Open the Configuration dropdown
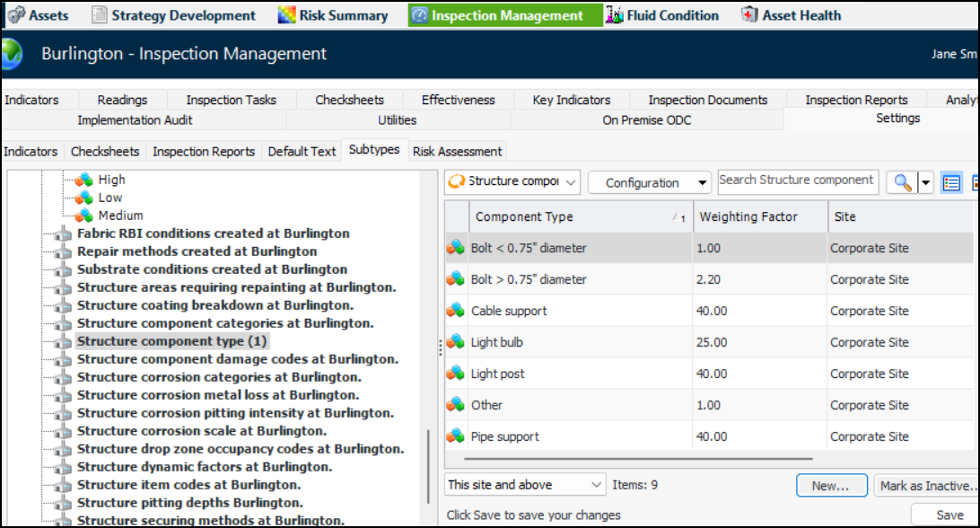The image size is (980, 528). 649,182
